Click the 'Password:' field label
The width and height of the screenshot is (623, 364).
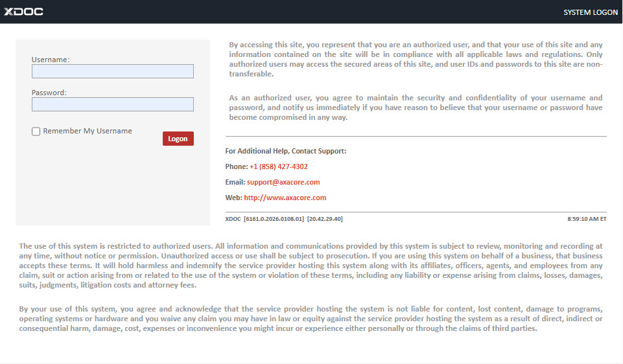(49, 93)
